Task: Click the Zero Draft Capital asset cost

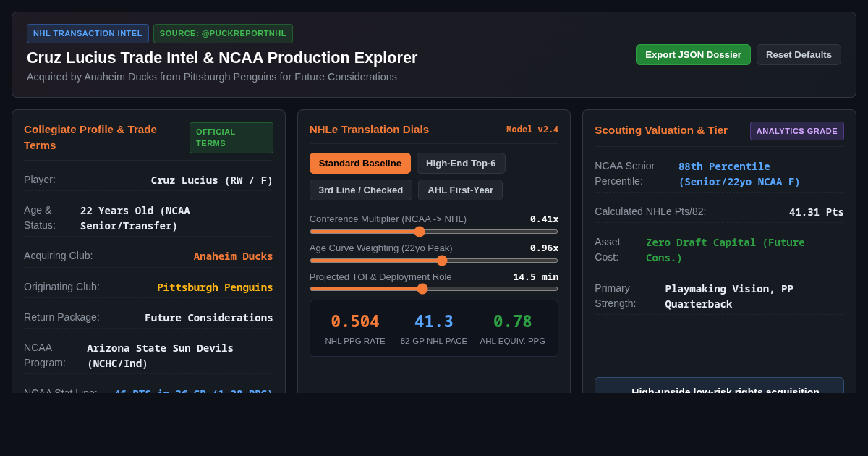Action: pos(725,250)
